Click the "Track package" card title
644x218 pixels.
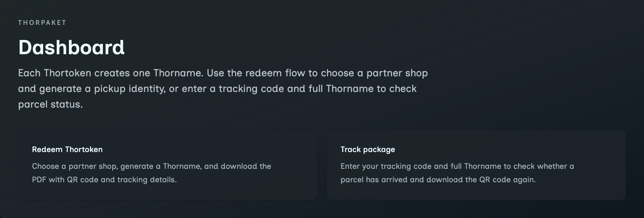(368, 150)
